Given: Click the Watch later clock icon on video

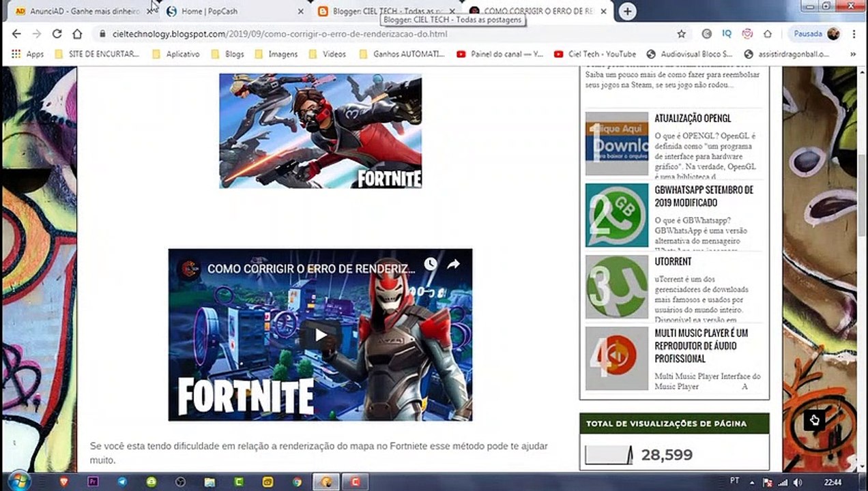Looking at the screenshot, I should [x=430, y=265].
